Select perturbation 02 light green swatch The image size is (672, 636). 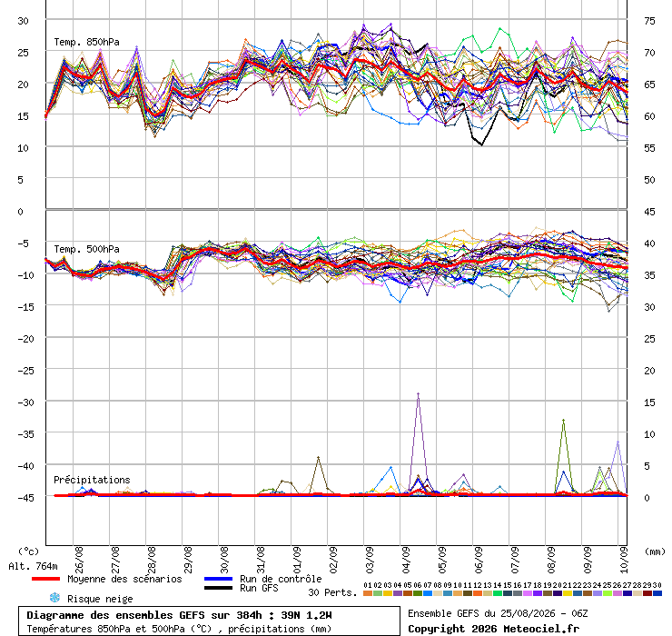point(378,593)
